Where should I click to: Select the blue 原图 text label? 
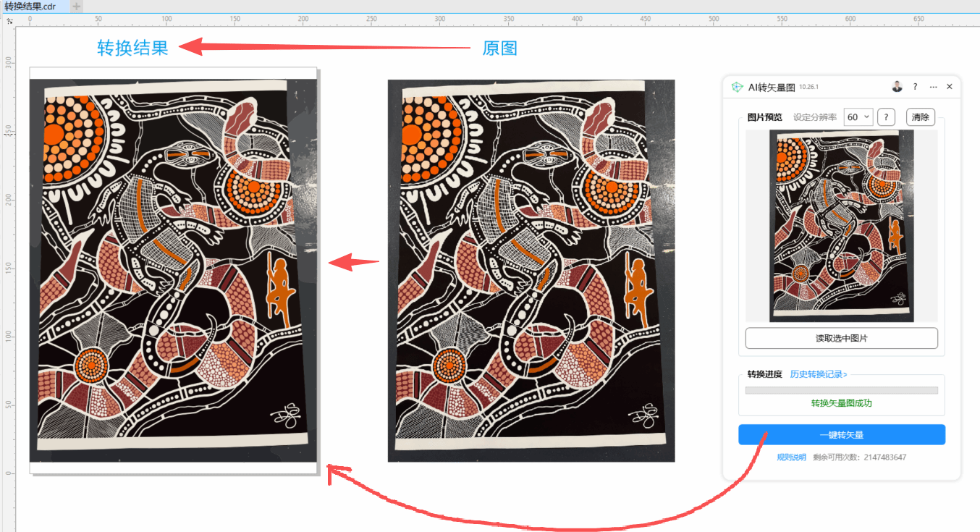[x=499, y=48]
